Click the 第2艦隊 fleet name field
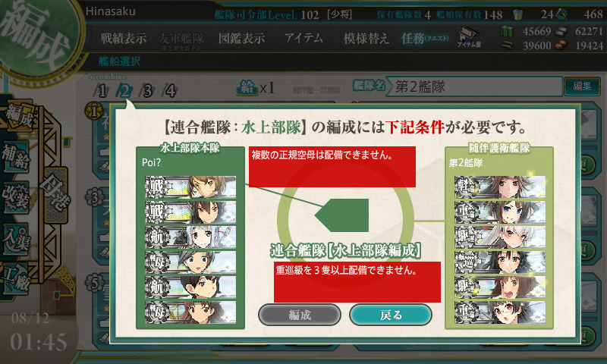This screenshot has height=364, width=607. pyautogui.click(x=473, y=86)
